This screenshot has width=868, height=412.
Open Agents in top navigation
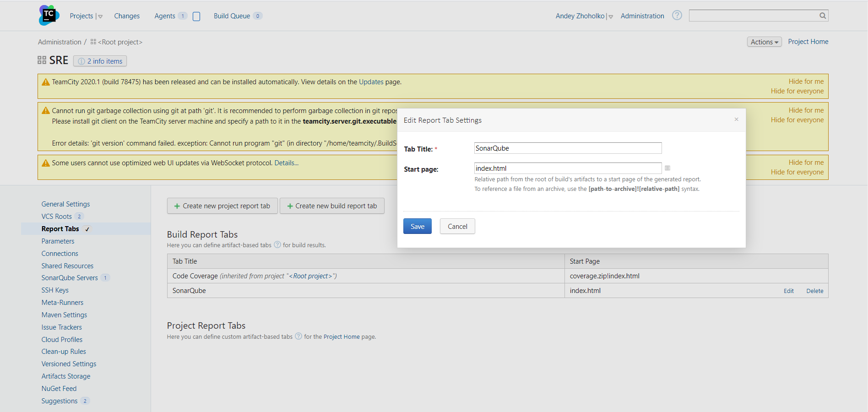165,16
